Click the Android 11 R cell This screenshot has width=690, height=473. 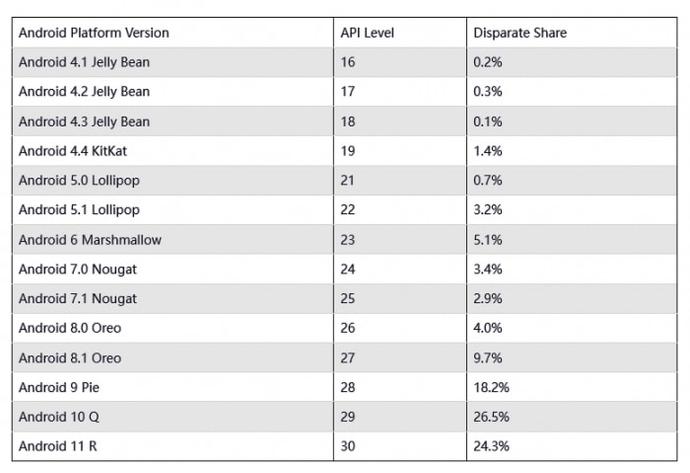(58, 446)
